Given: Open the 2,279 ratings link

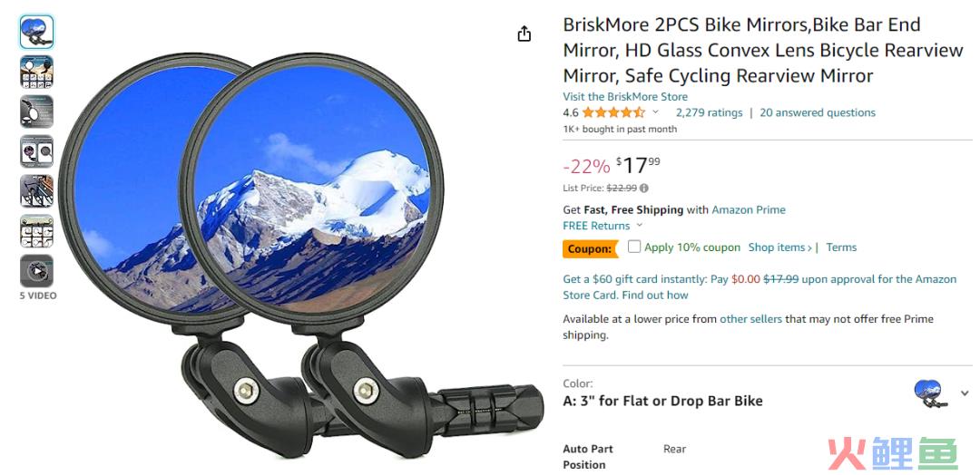Looking at the screenshot, I should coord(709,113).
